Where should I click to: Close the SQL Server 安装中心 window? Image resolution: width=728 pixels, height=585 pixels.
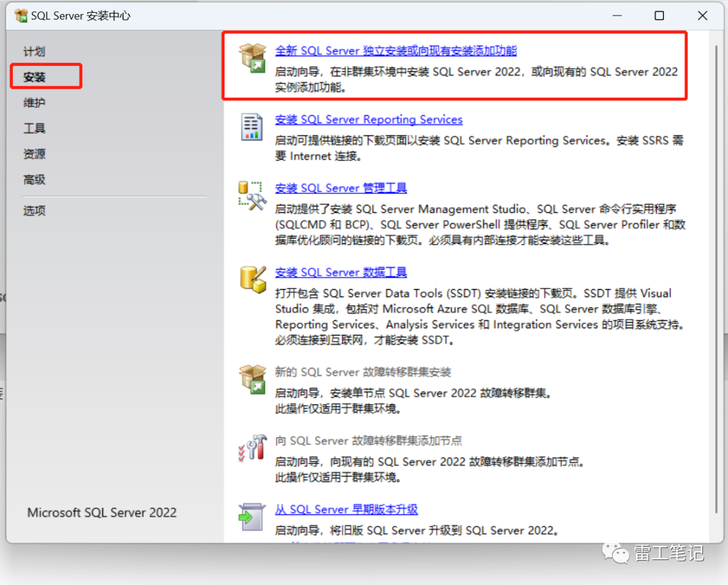pos(702,16)
